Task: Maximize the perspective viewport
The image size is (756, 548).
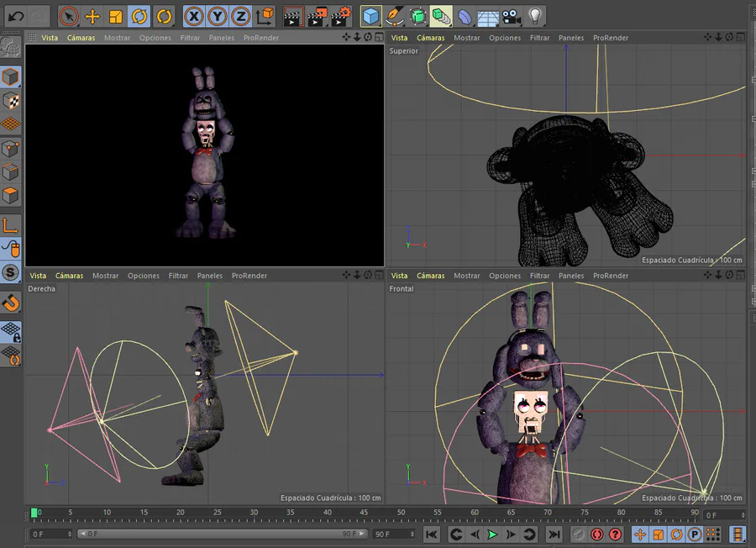Action: pyautogui.click(x=380, y=37)
